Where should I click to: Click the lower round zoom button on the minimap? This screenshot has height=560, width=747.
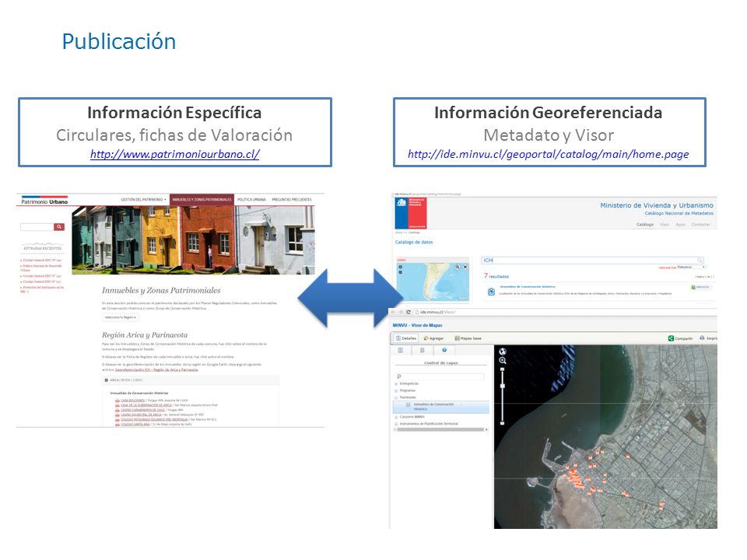click(400, 272)
